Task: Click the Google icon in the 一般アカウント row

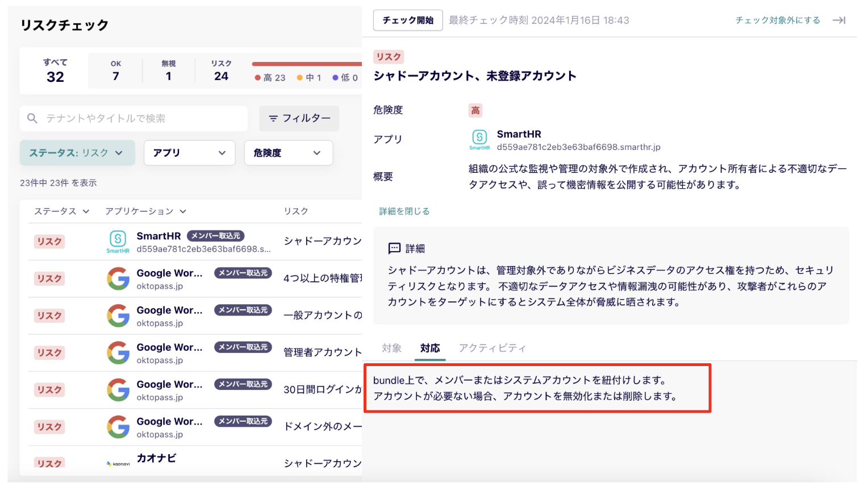Action: click(x=118, y=315)
